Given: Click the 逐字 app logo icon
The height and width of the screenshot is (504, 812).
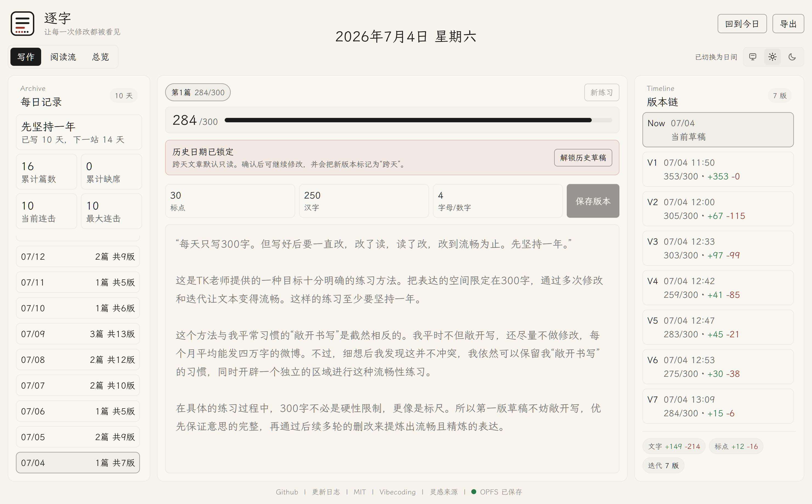Looking at the screenshot, I should tap(22, 23).
